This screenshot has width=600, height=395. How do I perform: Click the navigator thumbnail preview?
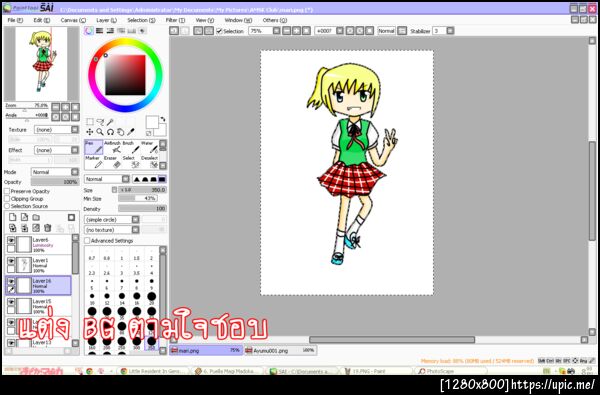[x=41, y=64]
